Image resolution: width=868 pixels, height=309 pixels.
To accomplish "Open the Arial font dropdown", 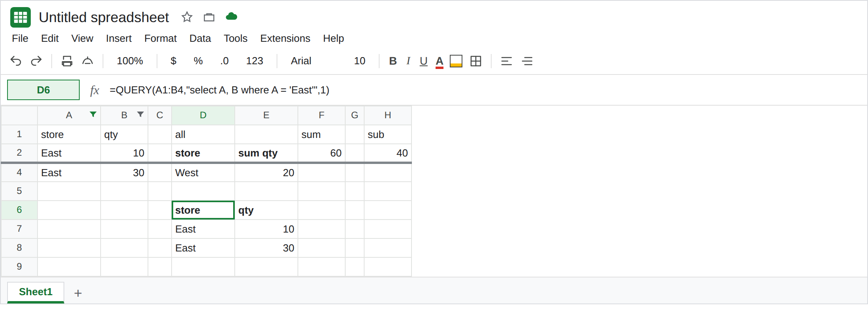I will point(301,61).
